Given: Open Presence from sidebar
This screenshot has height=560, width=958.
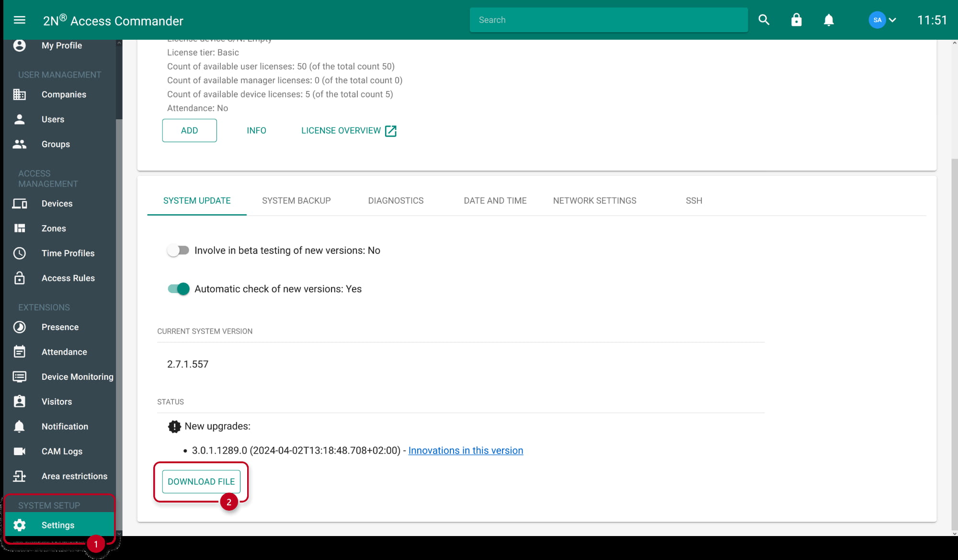Looking at the screenshot, I should click(x=59, y=327).
